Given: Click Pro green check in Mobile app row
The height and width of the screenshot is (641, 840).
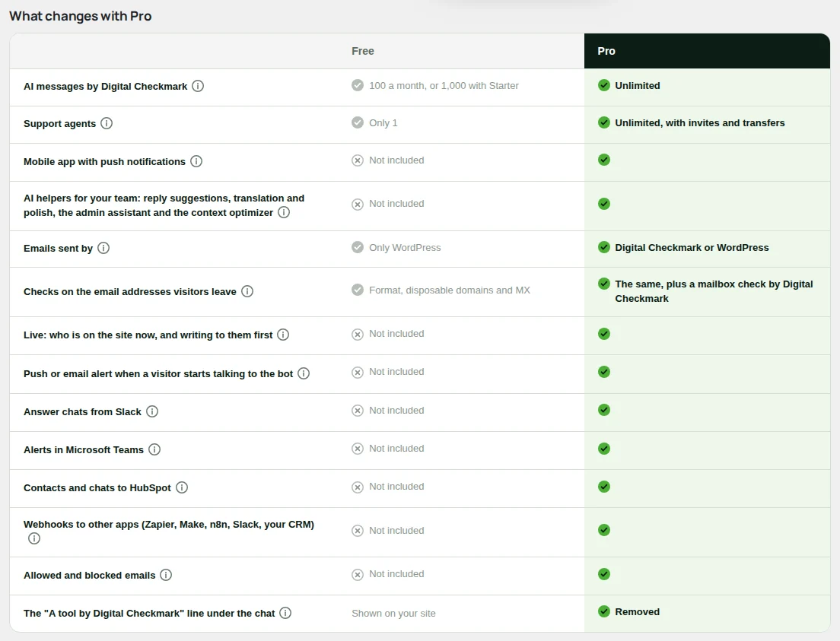Looking at the screenshot, I should tap(604, 160).
